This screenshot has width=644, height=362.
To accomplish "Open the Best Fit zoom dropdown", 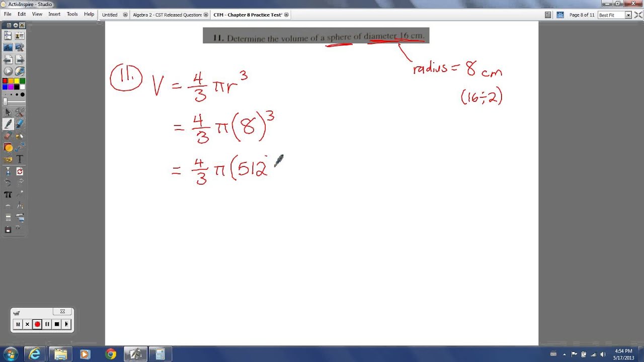I will coord(628,15).
